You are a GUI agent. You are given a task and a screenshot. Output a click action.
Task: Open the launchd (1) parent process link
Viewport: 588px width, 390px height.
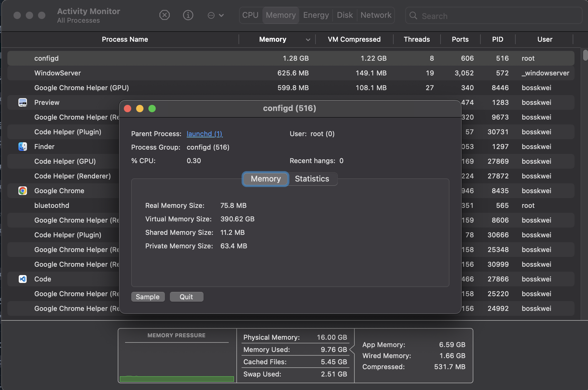click(204, 134)
